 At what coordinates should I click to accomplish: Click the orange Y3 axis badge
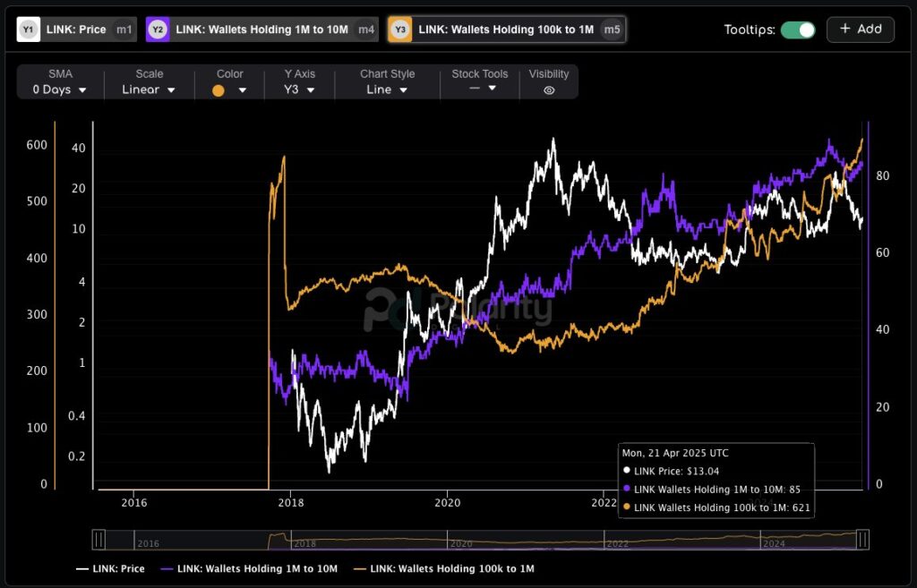[400, 30]
